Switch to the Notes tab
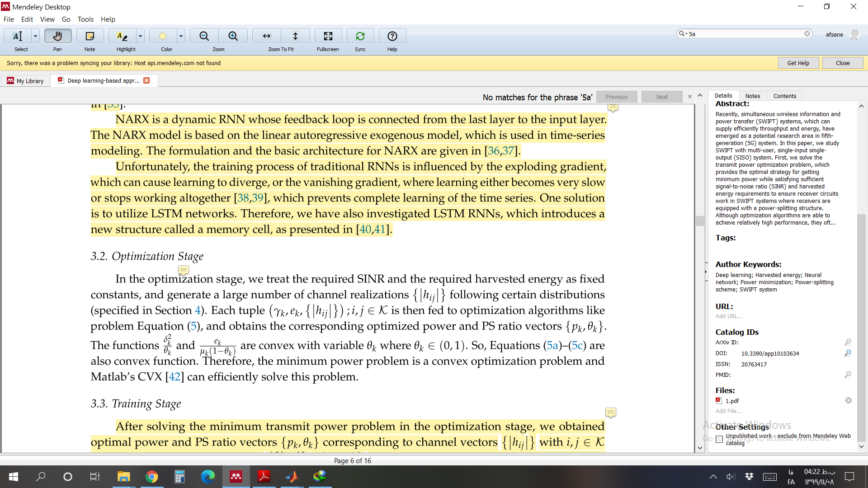The image size is (868, 488). click(752, 96)
